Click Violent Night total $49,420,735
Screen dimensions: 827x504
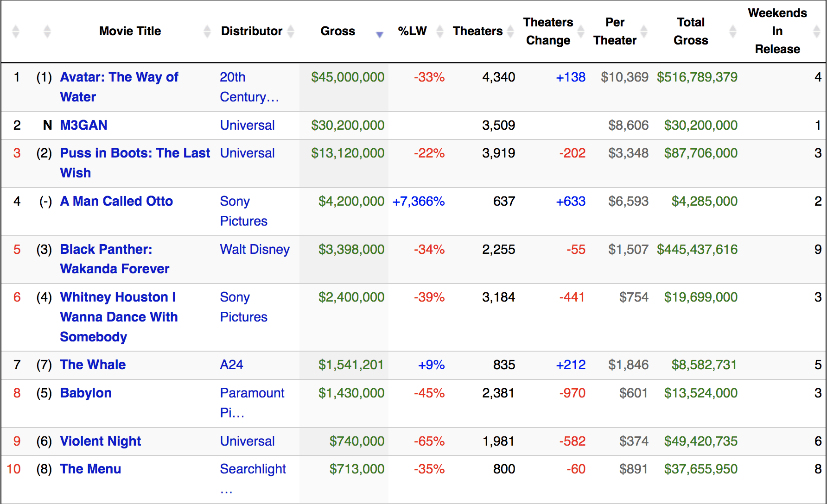pyautogui.click(x=701, y=441)
